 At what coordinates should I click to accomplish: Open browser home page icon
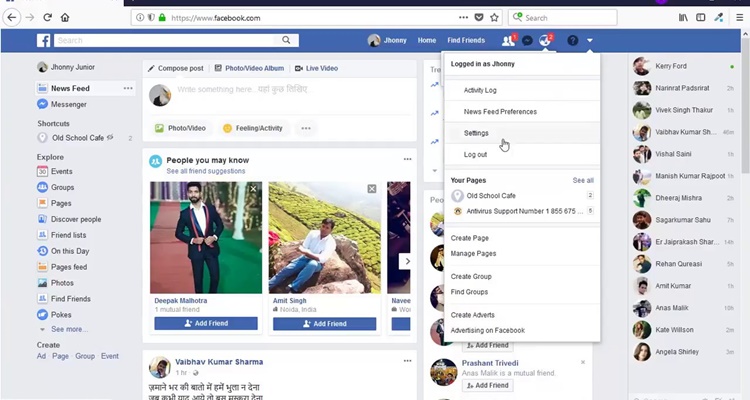tap(65, 18)
